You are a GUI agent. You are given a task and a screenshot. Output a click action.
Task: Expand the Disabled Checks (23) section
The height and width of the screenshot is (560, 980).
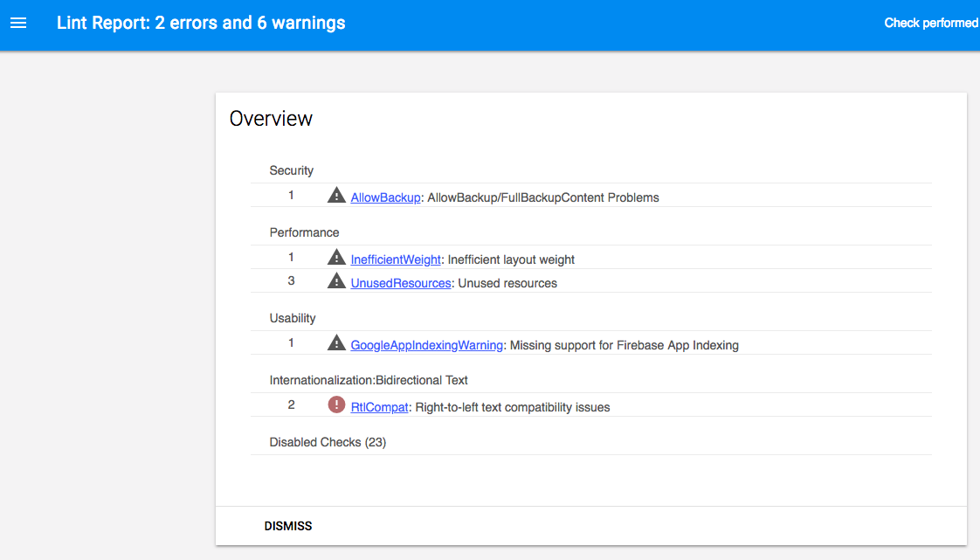pos(328,443)
